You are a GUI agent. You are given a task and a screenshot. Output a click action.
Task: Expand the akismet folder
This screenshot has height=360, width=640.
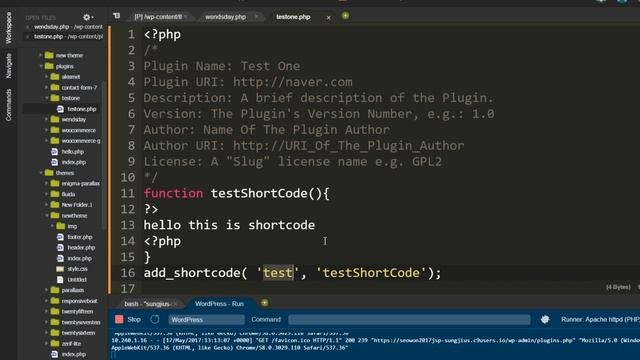47,76
